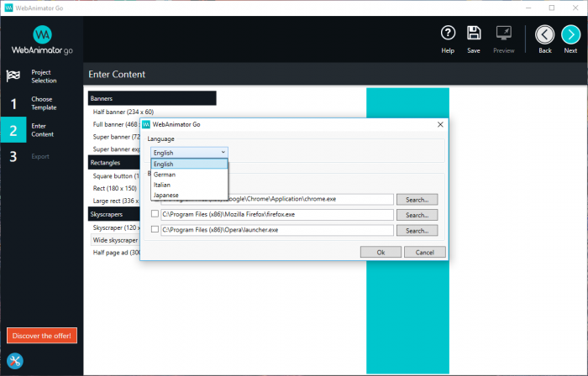The height and width of the screenshot is (376, 588).
Task: Enable the Mozilla Firefox browser checkbox
Action: click(154, 215)
